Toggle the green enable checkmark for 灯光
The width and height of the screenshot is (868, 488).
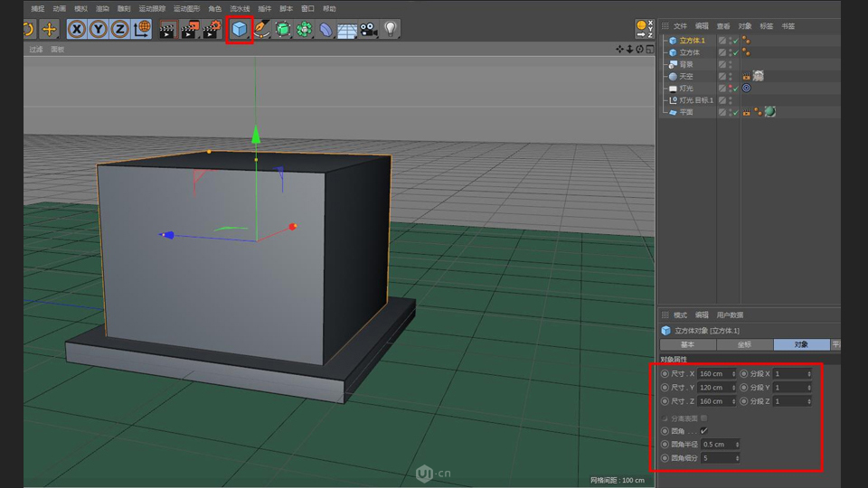(x=735, y=89)
